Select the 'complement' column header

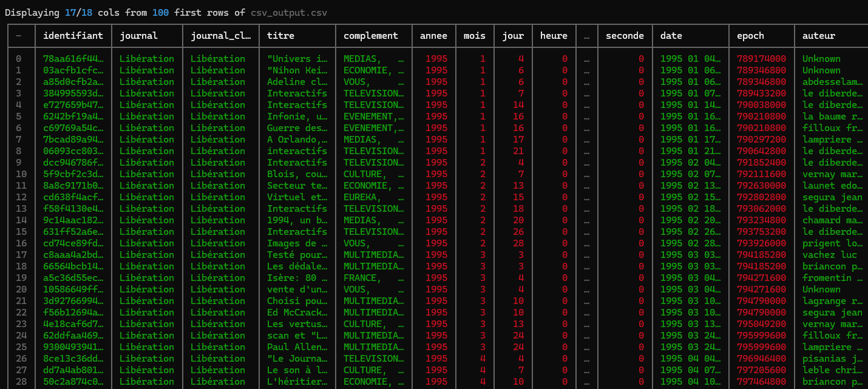tap(371, 36)
